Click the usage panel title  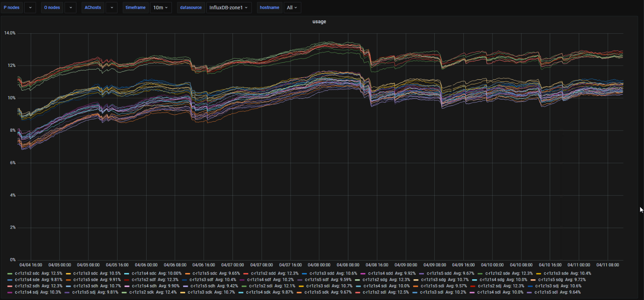319,22
